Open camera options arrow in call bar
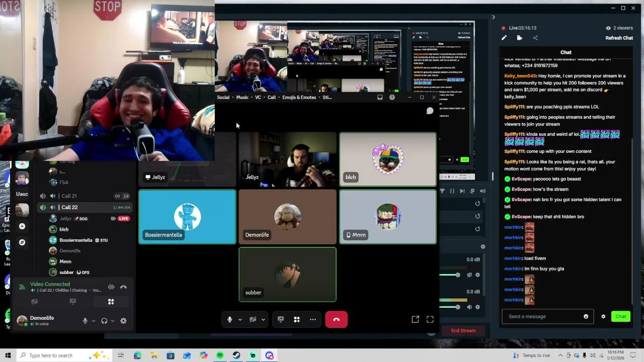The height and width of the screenshot is (362, 644). pos(263,320)
